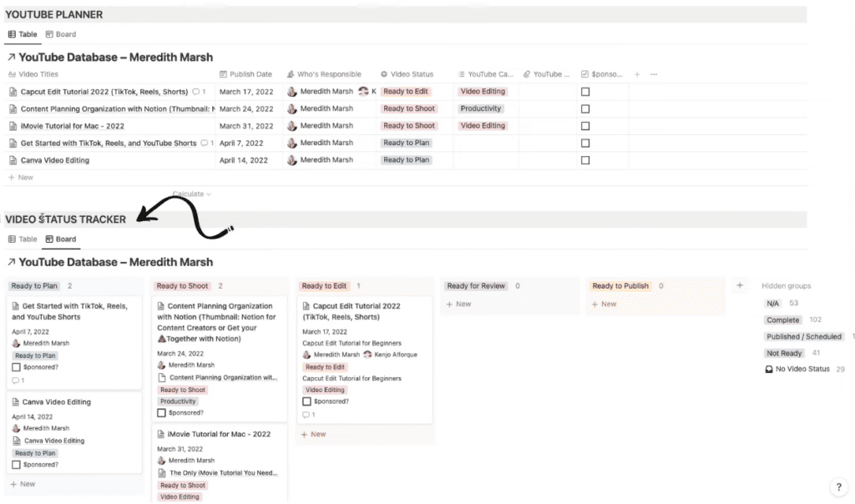The height and width of the screenshot is (504, 855).
Task: Tick Sponsored checkbox for iMovie Tutorial table row
Action: click(x=585, y=126)
